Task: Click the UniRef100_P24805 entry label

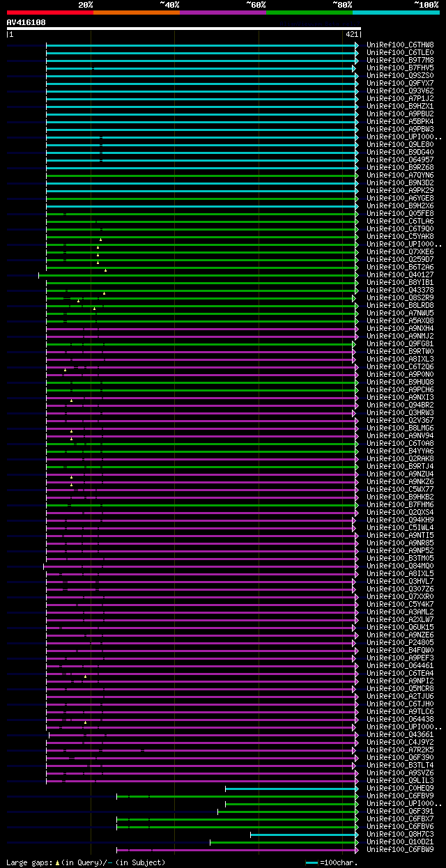Action: point(400,642)
